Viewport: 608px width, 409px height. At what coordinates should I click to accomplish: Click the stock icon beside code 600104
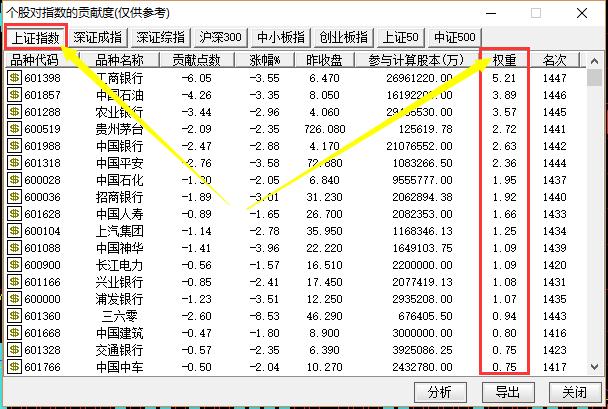coord(14,231)
